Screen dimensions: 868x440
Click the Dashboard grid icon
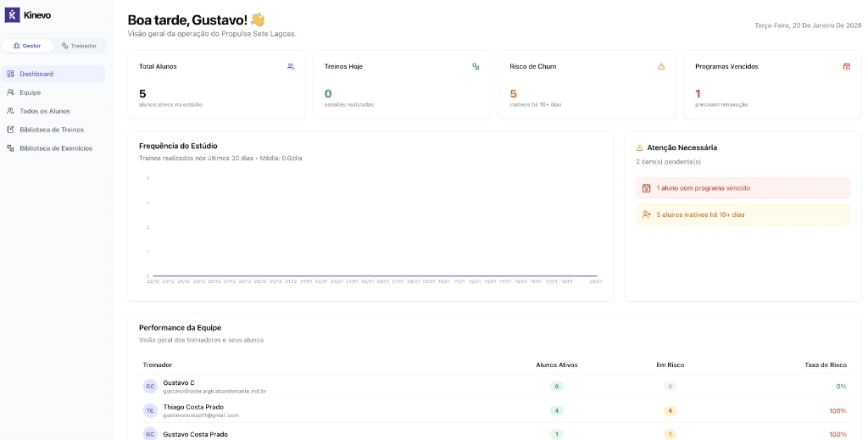[10, 74]
